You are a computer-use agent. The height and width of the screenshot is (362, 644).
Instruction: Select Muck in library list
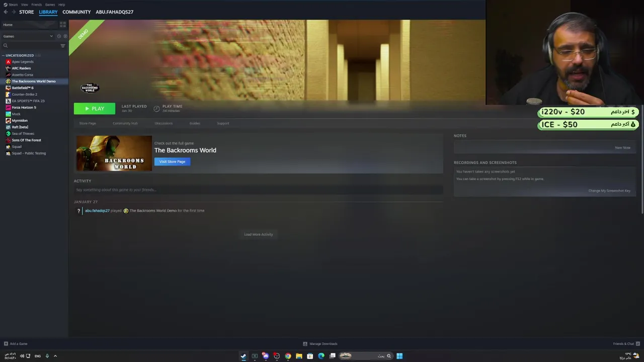click(16, 114)
